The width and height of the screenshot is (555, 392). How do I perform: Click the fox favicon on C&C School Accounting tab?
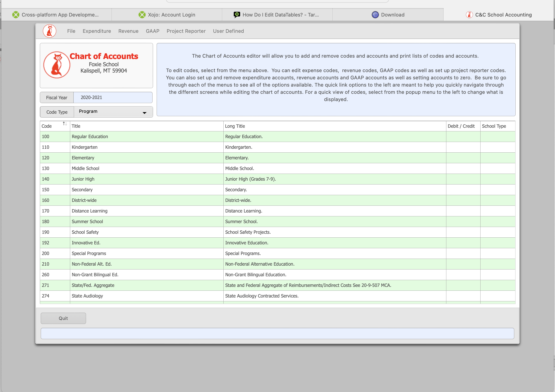(x=469, y=15)
